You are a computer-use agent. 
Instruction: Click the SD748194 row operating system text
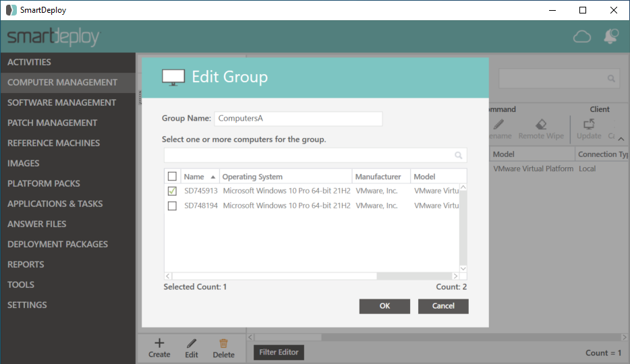click(x=287, y=206)
